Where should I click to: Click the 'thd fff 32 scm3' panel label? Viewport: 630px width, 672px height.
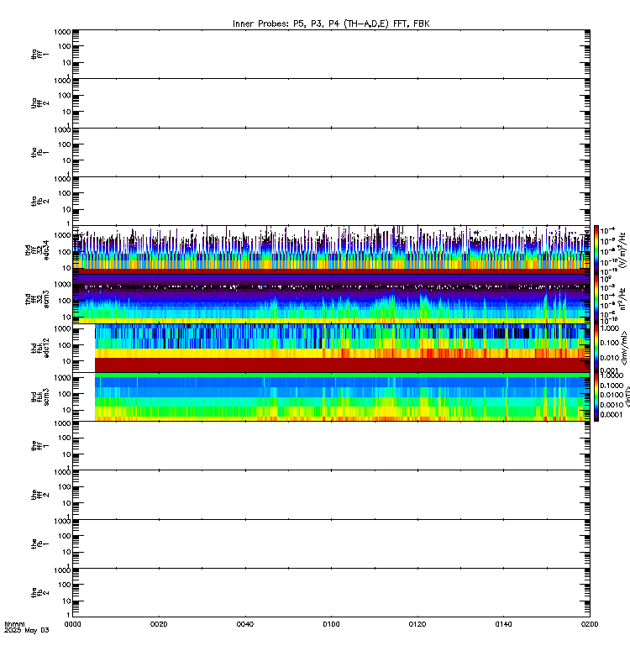tap(37, 299)
